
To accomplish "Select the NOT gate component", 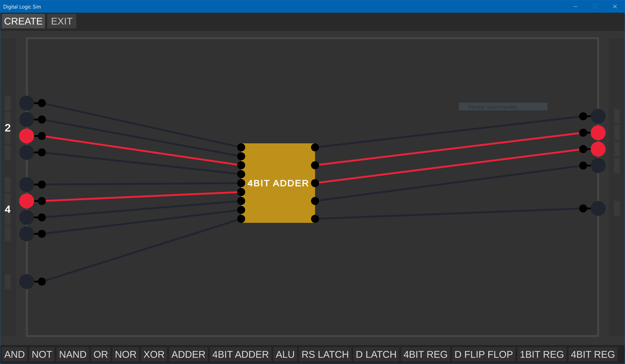I will tap(42, 354).
